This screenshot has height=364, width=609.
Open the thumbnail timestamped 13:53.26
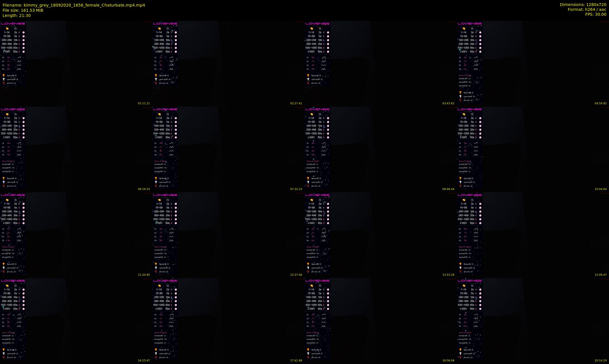click(380, 234)
